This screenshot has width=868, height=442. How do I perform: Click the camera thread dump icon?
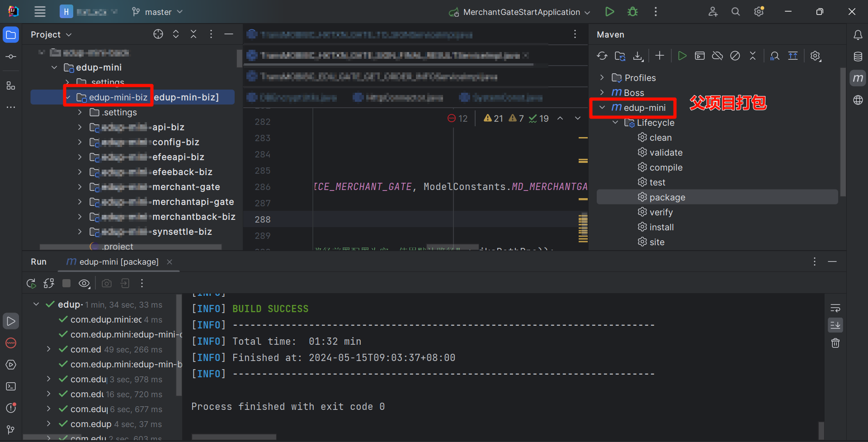107,283
